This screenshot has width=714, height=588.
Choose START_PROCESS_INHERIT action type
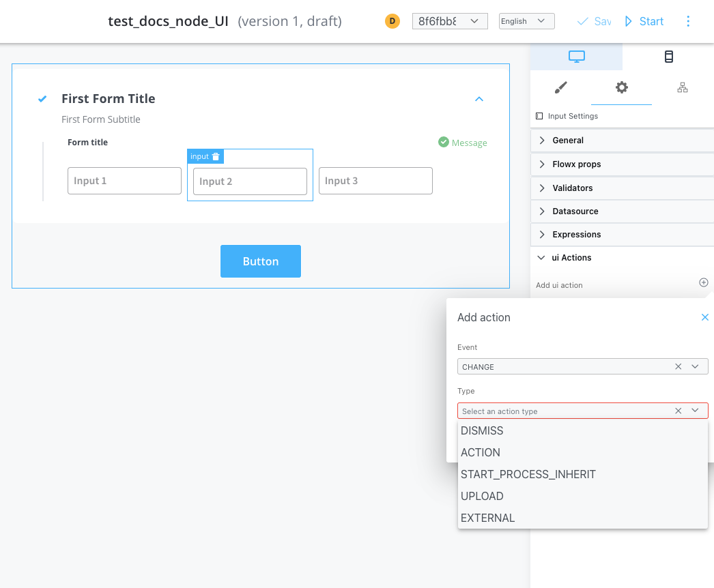coord(528,474)
